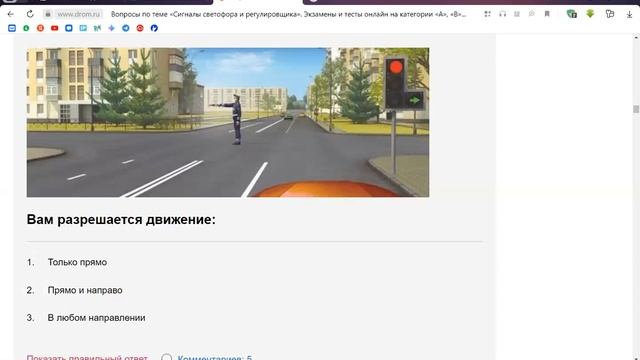Open the teal map-style bookmark
This screenshot has width=640, height=360.
97,28
